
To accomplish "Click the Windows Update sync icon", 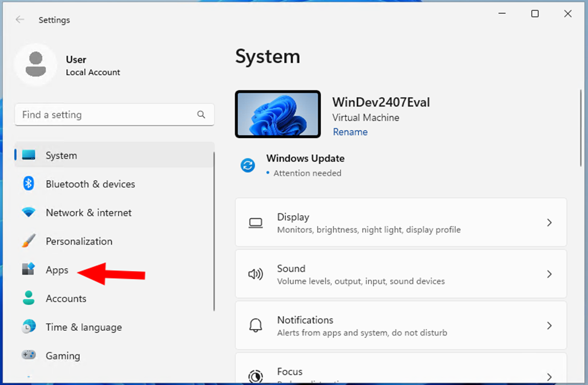I will coord(248,166).
